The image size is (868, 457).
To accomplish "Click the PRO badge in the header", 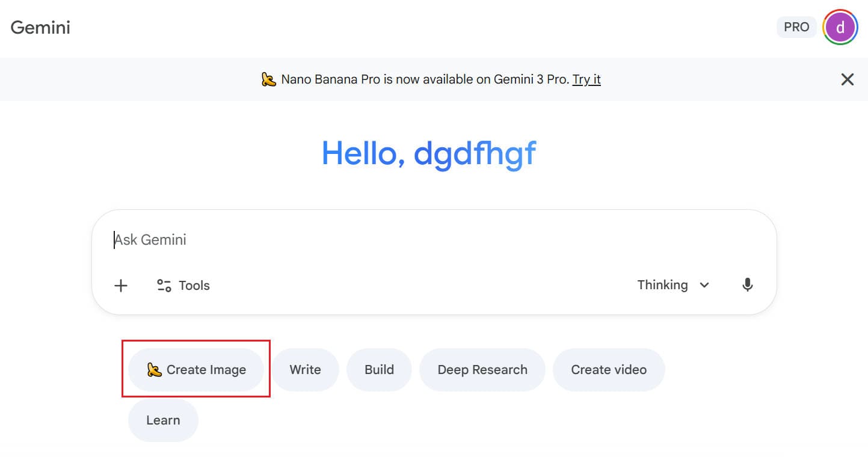I will pyautogui.click(x=796, y=26).
